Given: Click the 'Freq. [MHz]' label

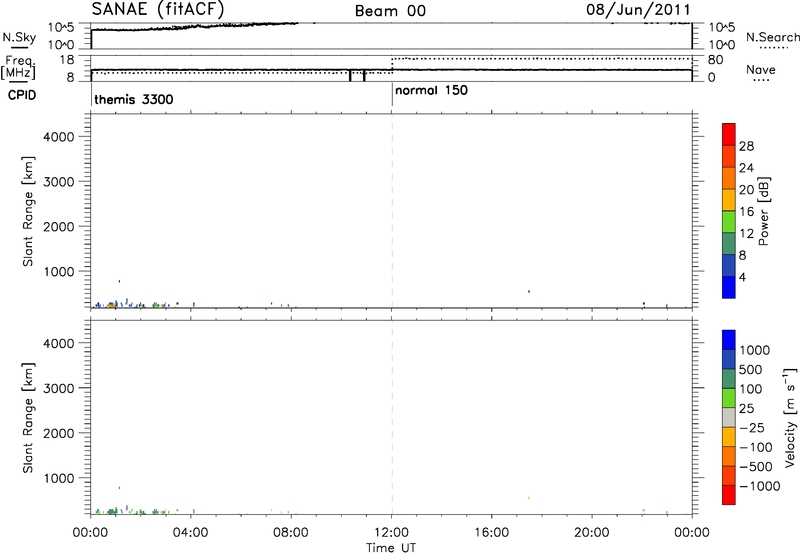Looking at the screenshot, I should coord(19,67).
